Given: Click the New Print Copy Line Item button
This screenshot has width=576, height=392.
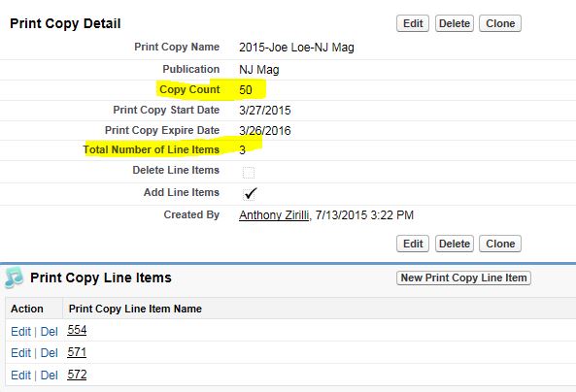Looking at the screenshot, I should point(463,278).
